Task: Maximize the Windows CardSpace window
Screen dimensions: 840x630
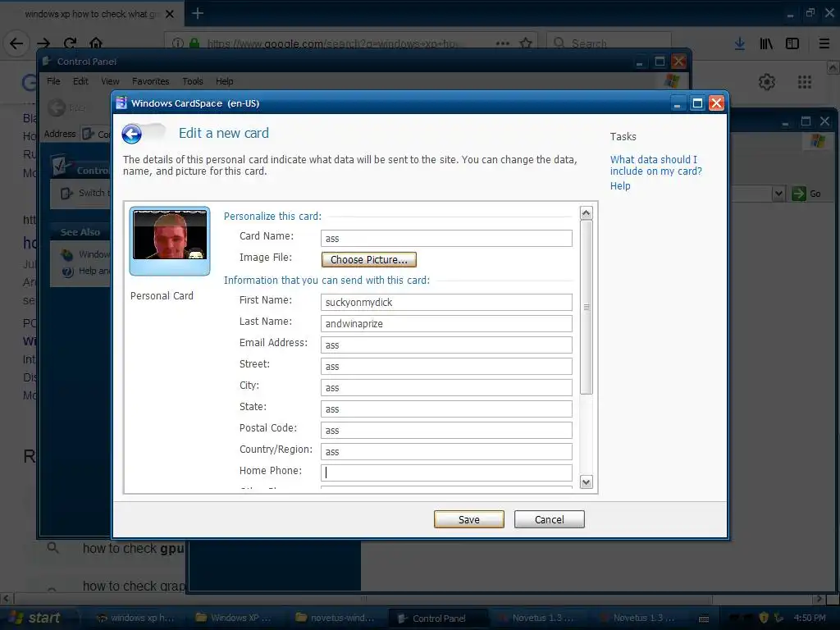Action: pos(697,103)
